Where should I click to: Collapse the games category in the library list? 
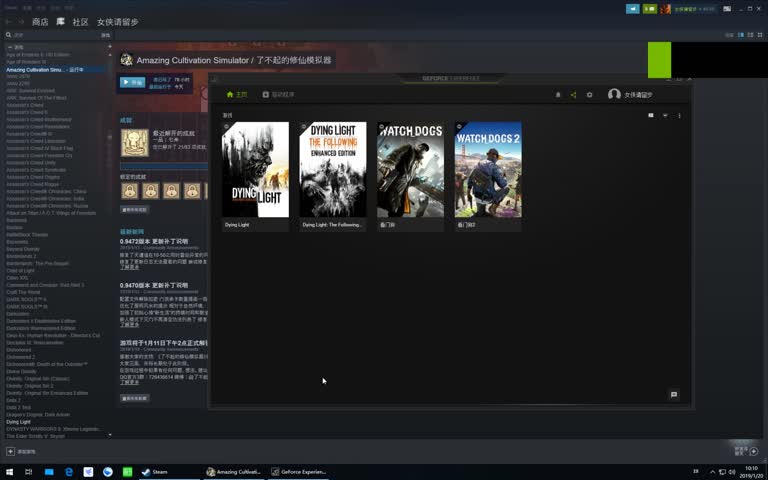[9, 47]
